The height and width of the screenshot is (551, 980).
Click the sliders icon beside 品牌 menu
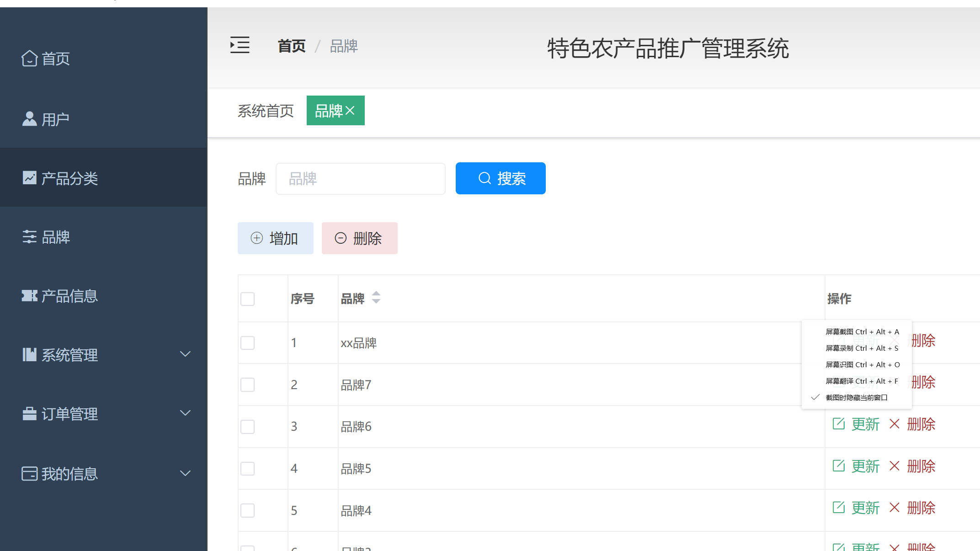[x=29, y=237]
